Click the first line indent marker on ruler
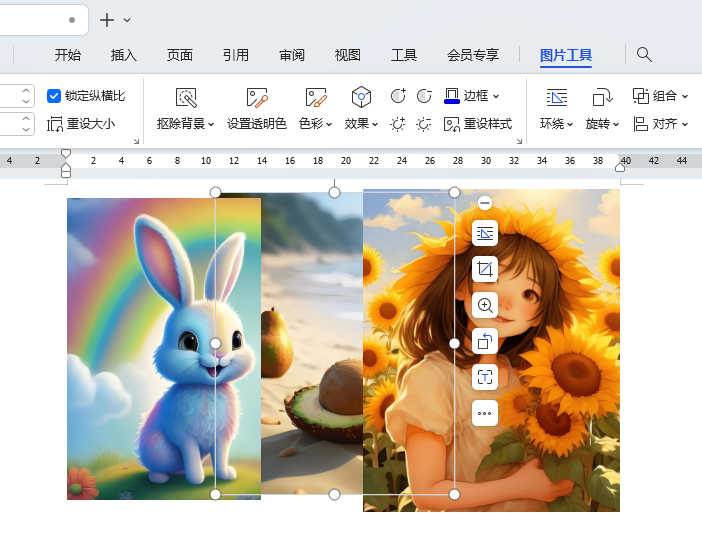The height and width of the screenshot is (560, 702). pos(66,154)
